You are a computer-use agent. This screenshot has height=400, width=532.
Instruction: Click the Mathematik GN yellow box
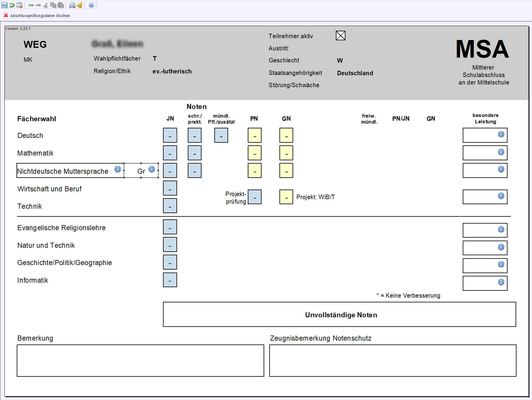coord(286,153)
